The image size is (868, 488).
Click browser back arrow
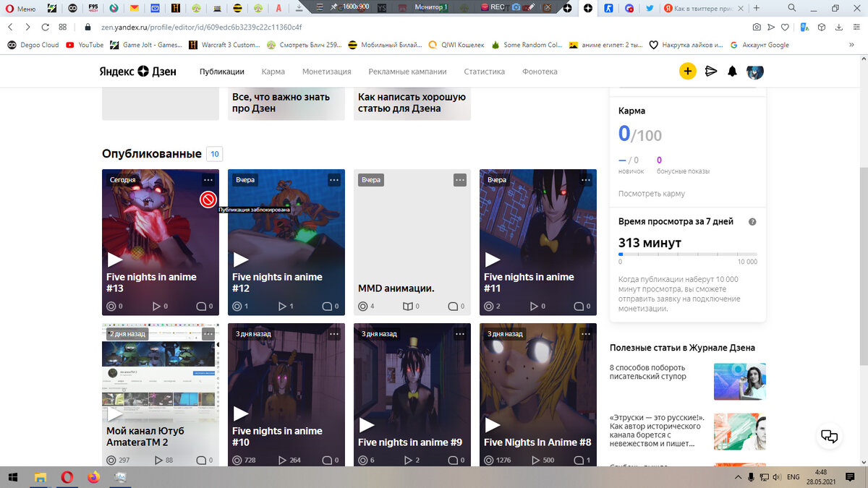10,27
